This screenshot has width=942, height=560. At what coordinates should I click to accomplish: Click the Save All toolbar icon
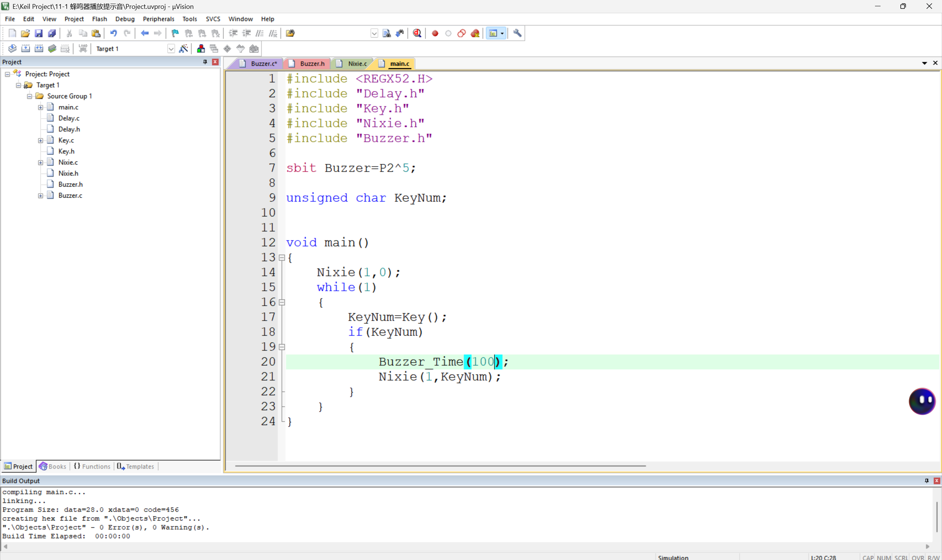coord(52,33)
